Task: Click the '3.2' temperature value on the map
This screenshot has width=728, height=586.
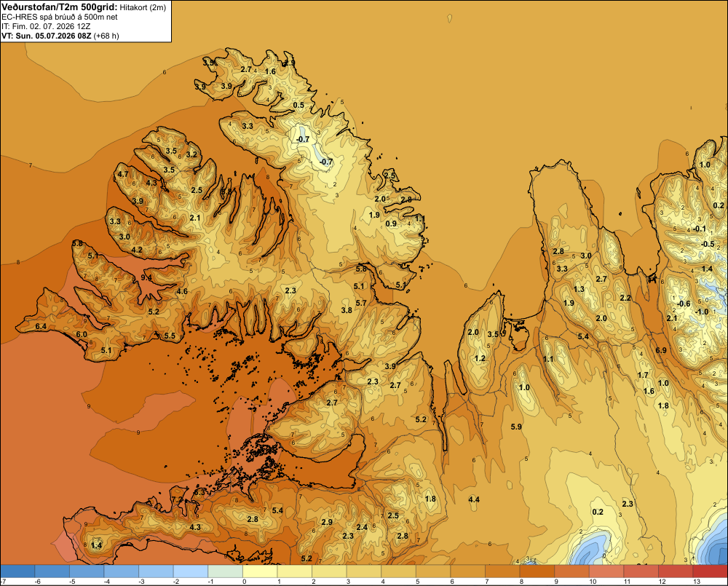Action: pyautogui.click(x=191, y=154)
